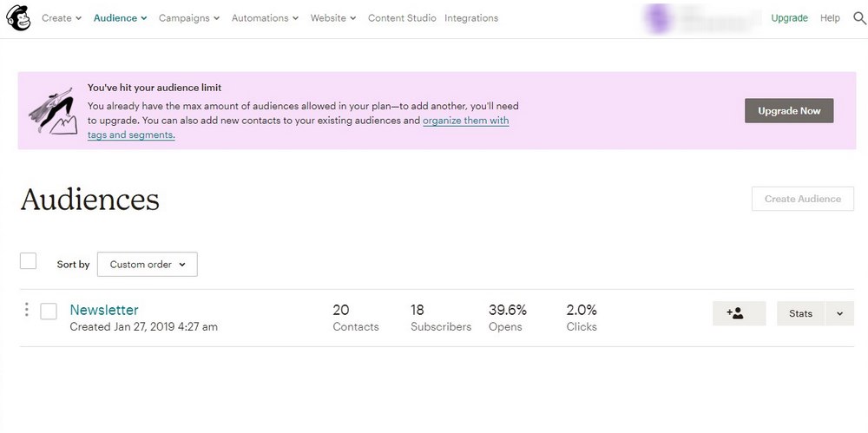The height and width of the screenshot is (433, 868).
Task: View Stats for Newsletter audience
Action: click(x=800, y=313)
